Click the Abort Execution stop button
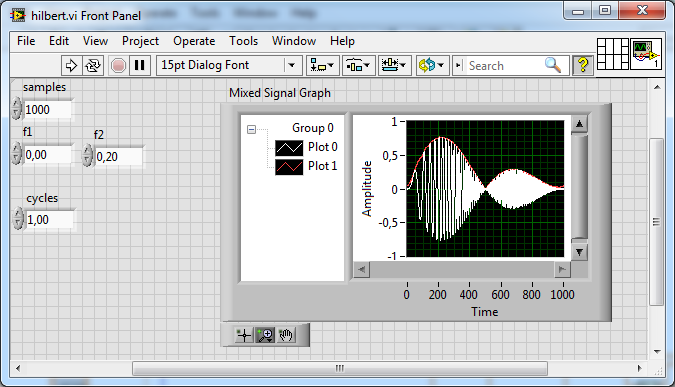Image resolution: width=675 pixels, height=387 pixels. point(118,65)
